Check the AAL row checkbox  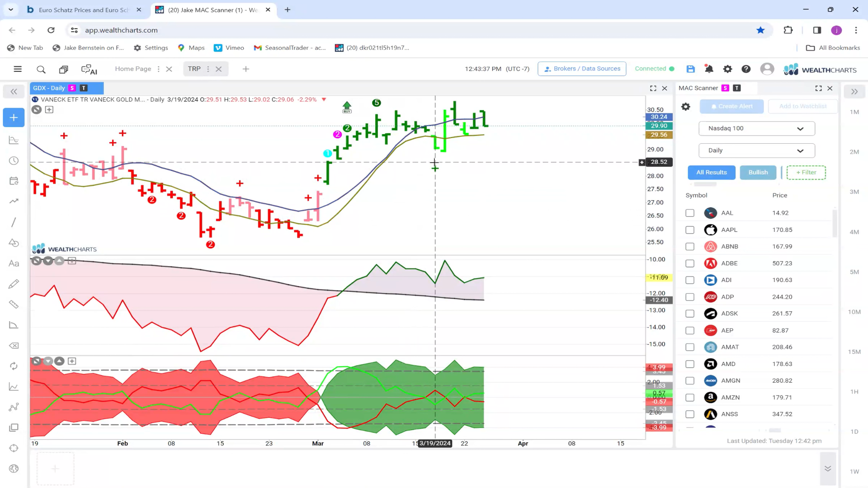[690, 213]
